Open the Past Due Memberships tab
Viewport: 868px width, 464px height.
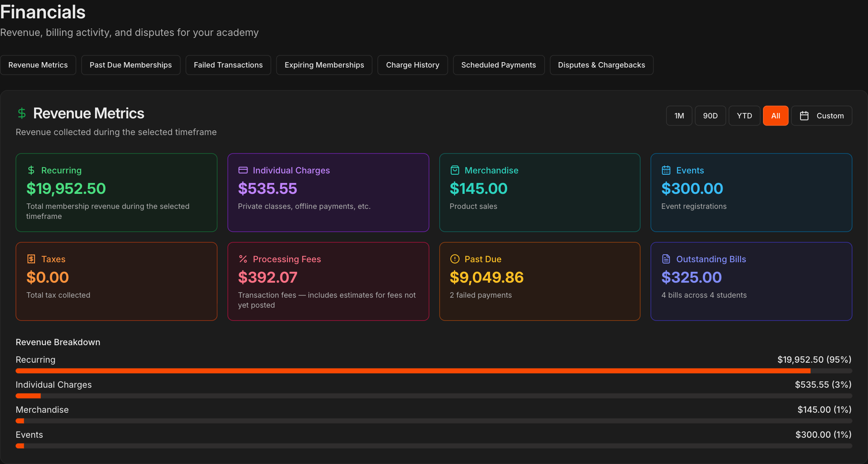(131, 65)
